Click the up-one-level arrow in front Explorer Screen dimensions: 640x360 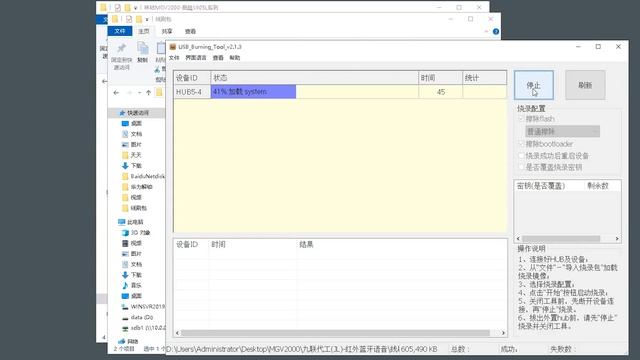[x=149, y=93]
